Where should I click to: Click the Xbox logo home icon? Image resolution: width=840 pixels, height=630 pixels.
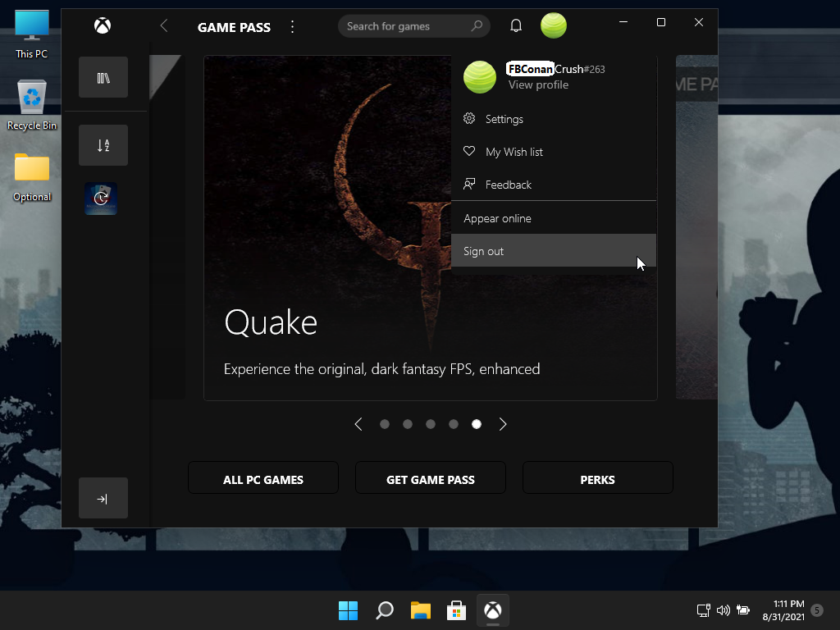[103, 25]
